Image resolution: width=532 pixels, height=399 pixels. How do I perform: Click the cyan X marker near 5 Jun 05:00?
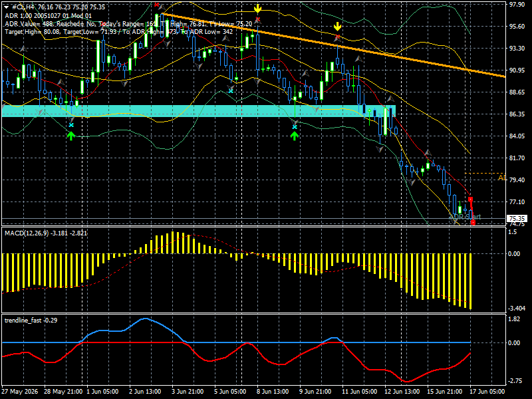pyautogui.click(x=231, y=90)
